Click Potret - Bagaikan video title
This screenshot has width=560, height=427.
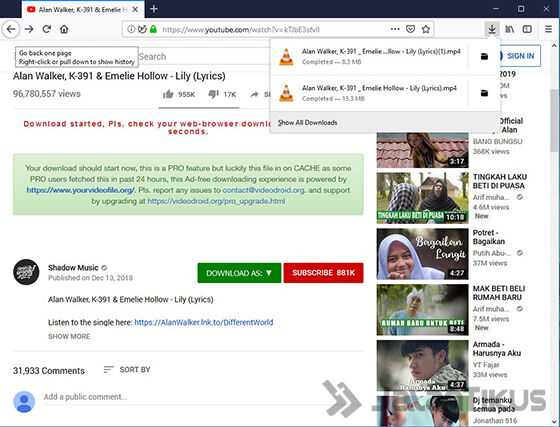tap(489, 237)
